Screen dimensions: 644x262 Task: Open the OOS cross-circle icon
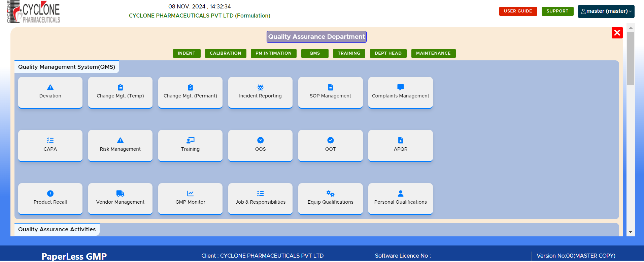260,140
